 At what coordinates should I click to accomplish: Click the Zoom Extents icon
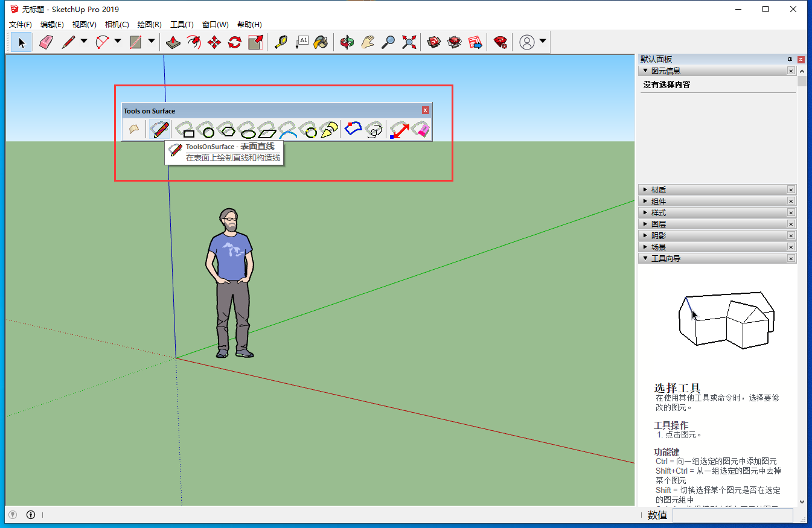pos(409,42)
